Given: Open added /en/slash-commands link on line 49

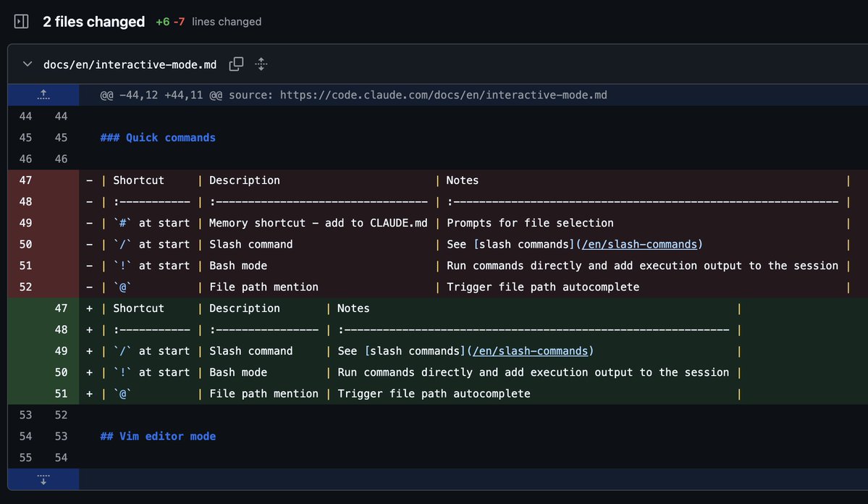Looking at the screenshot, I should pos(531,351).
